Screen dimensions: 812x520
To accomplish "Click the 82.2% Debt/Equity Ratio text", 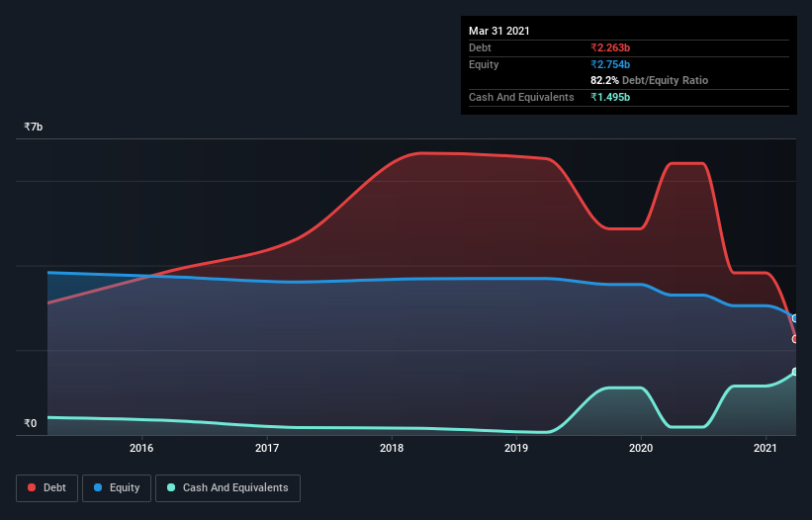I will point(650,81).
